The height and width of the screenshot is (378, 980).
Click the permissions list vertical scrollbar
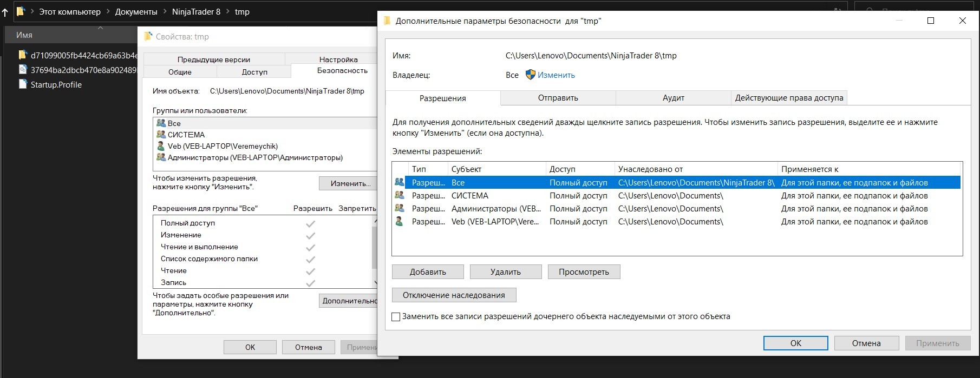click(x=374, y=248)
